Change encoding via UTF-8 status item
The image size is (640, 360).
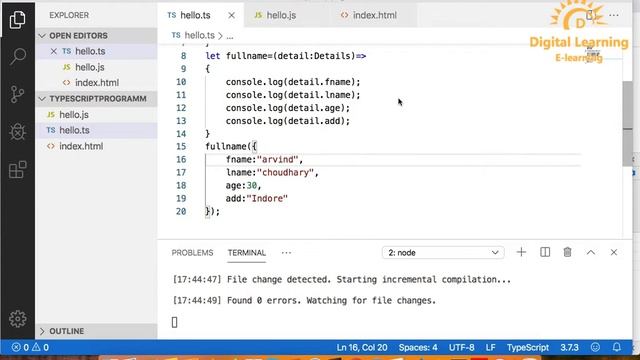click(x=462, y=347)
